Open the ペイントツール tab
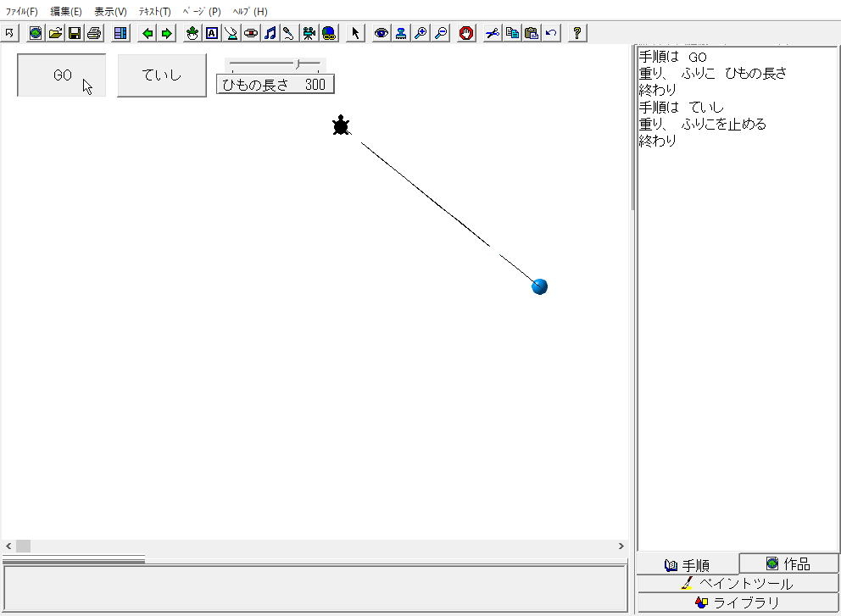Image resolution: width=841 pixels, height=616 pixels. click(738, 584)
